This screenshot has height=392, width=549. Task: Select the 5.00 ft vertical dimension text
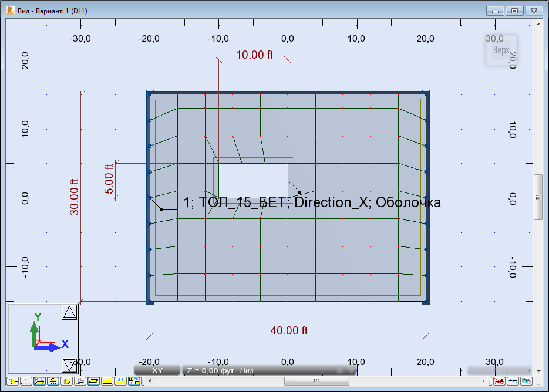(x=109, y=178)
